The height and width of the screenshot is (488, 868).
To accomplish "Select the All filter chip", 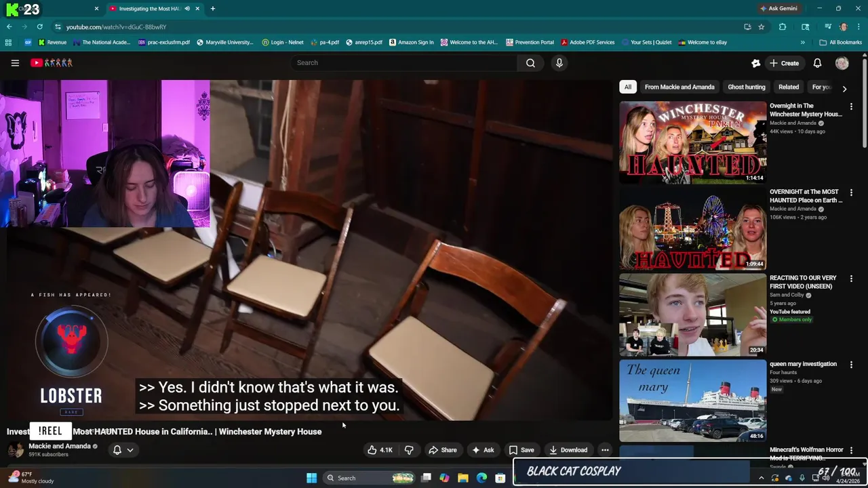I will click(628, 87).
